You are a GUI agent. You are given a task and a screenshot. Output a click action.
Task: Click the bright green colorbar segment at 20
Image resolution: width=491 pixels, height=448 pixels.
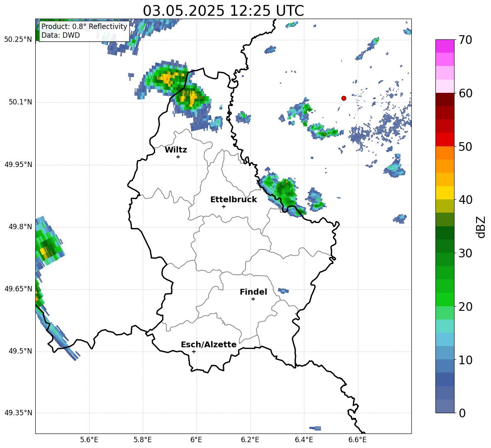(x=445, y=299)
